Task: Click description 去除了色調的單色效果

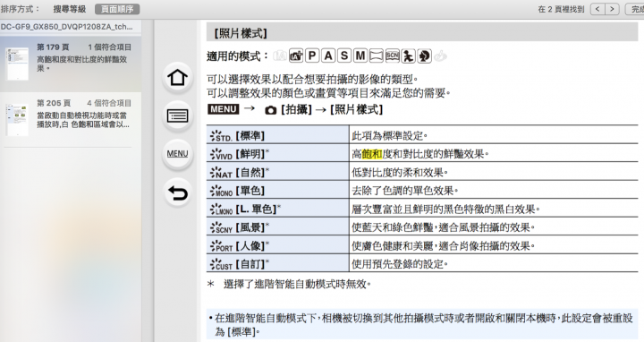Action: [x=405, y=191]
